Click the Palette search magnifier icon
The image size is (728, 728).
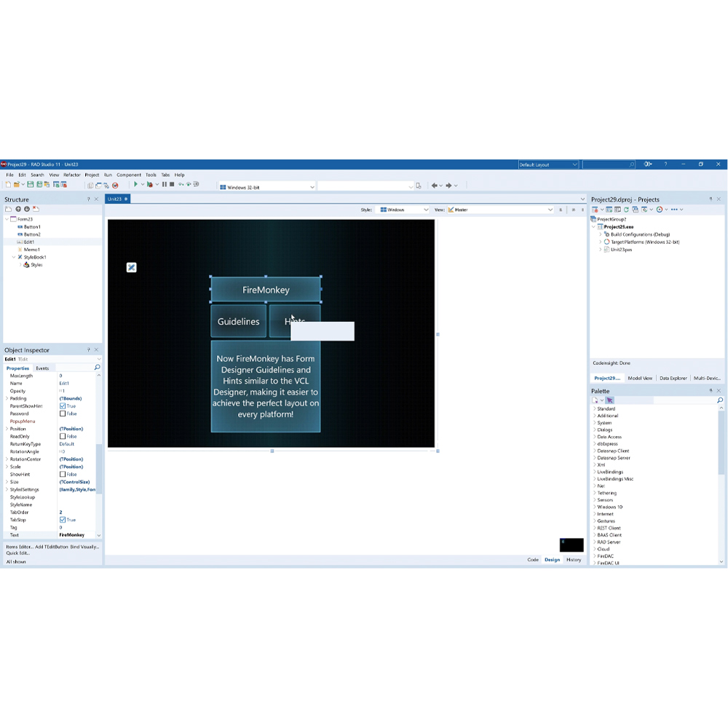[720, 400]
